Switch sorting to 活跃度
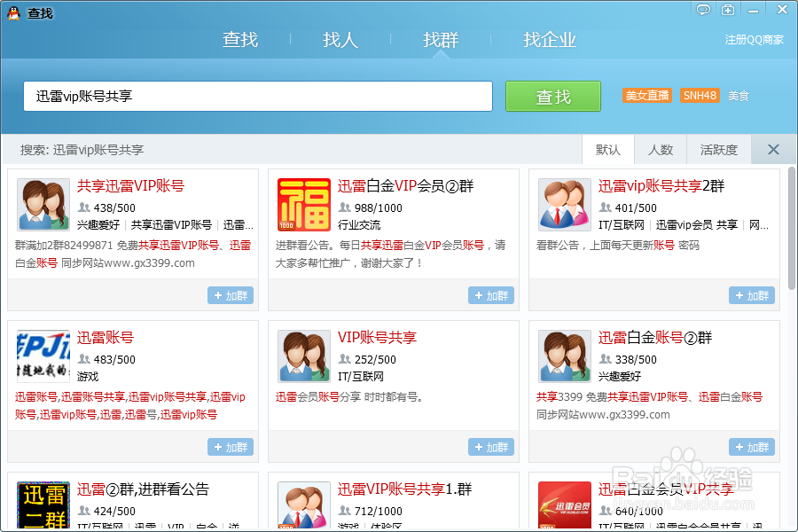Screen dimensions: 798x532 coord(718,149)
